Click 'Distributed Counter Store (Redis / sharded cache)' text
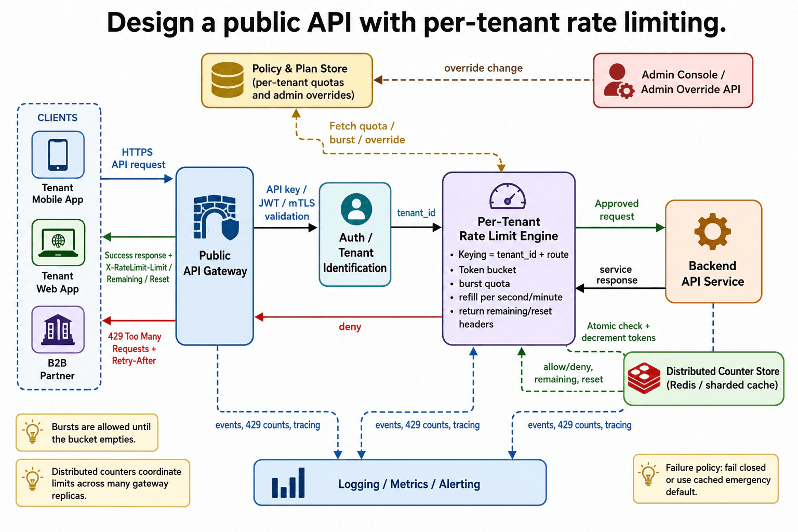Viewport: 798px width, 532px height. click(723, 378)
